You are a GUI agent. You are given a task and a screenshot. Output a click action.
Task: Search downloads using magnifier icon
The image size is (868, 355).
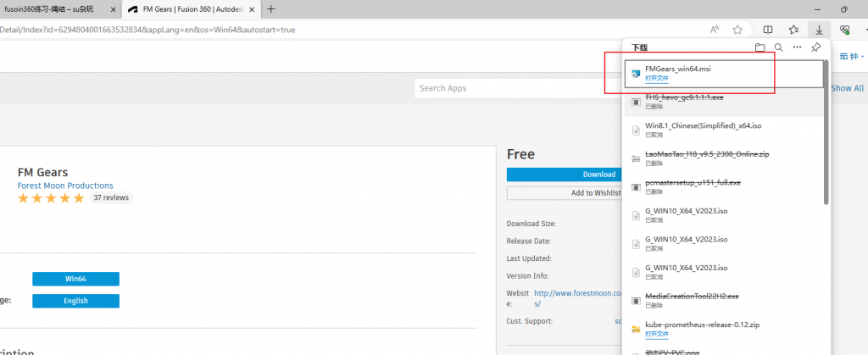[778, 47]
